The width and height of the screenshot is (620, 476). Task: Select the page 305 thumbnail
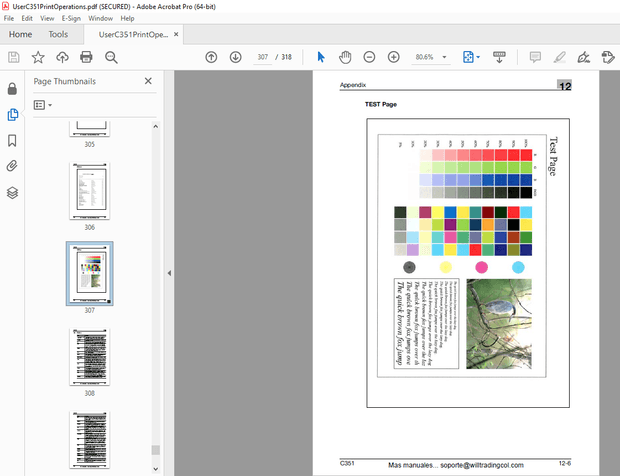click(x=90, y=129)
